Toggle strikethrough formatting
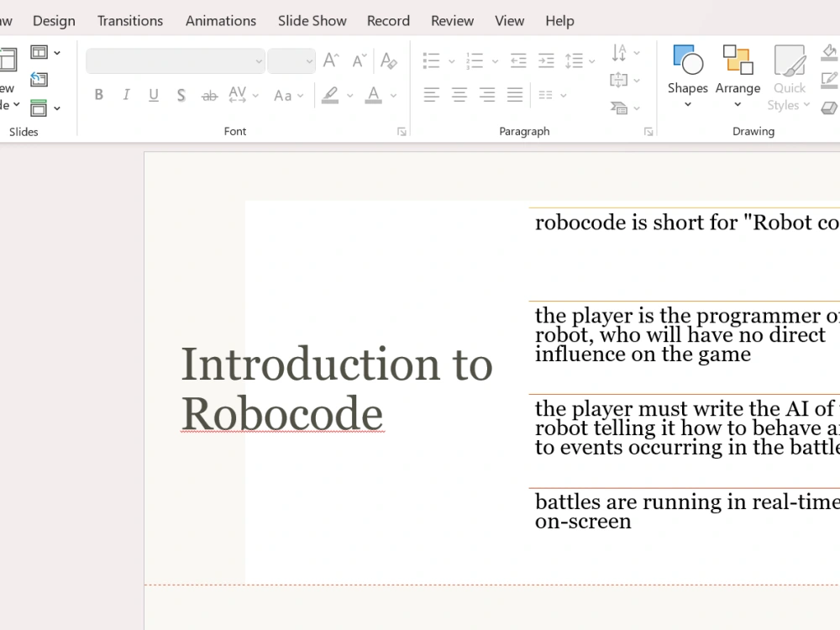 point(209,96)
